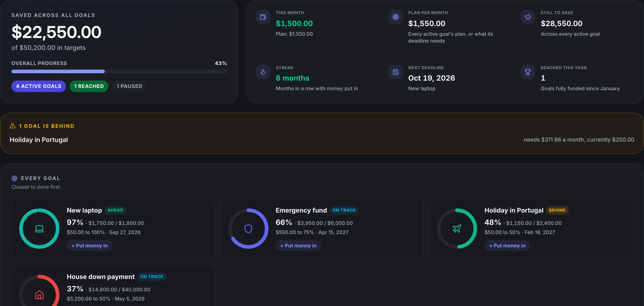Click the house icon in the down payment ring
The height and width of the screenshot is (306, 644).
(39, 295)
